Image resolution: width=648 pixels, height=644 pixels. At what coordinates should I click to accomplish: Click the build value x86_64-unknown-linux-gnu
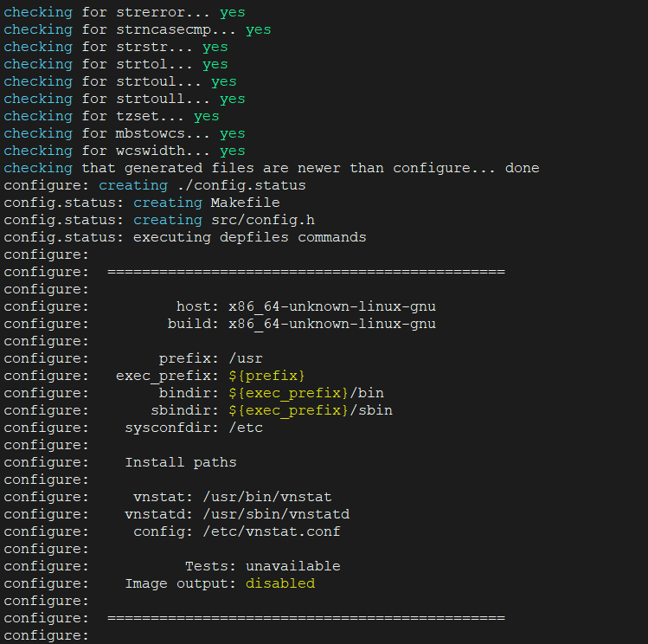click(332, 324)
